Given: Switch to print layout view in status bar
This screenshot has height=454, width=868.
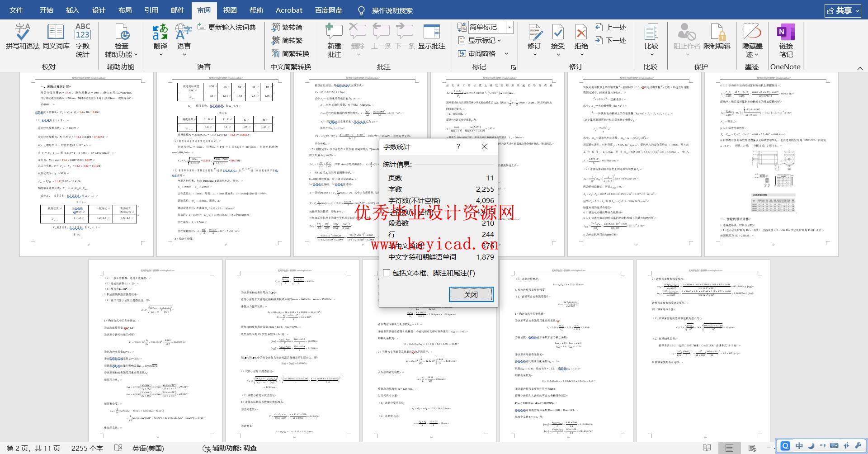Looking at the screenshot, I should click(729, 448).
